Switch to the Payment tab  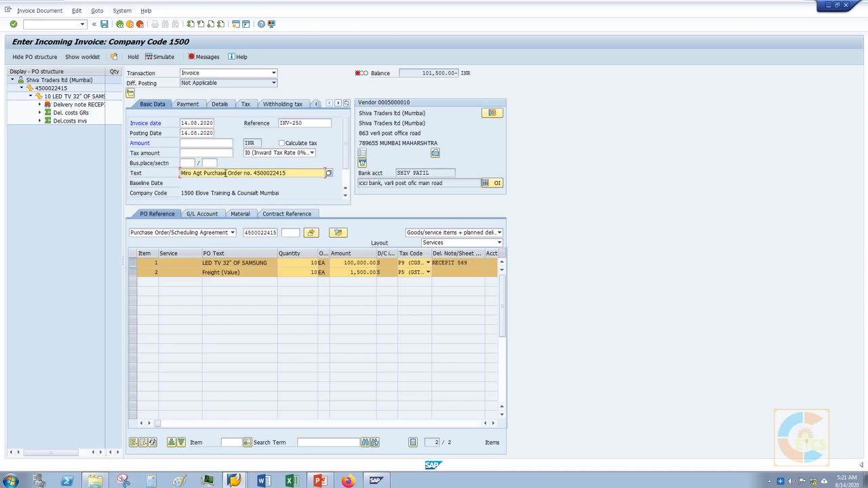click(188, 104)
